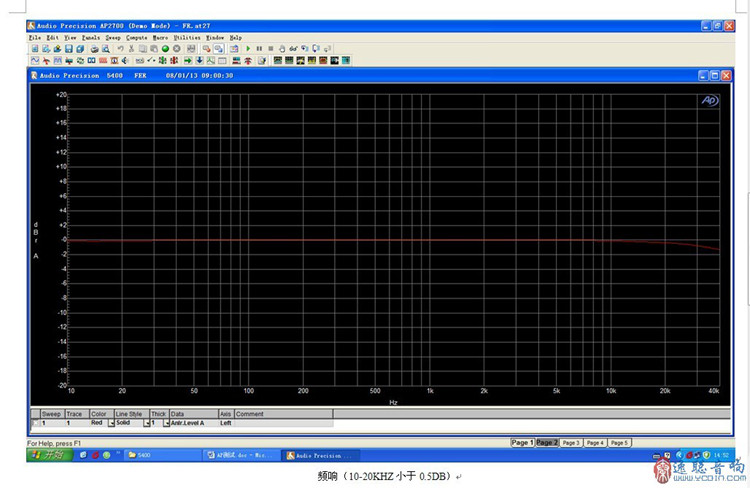The height and width of the screenshot is (488, 750).
Task: Click the AP logo on the graph
Action: point(708,100)
